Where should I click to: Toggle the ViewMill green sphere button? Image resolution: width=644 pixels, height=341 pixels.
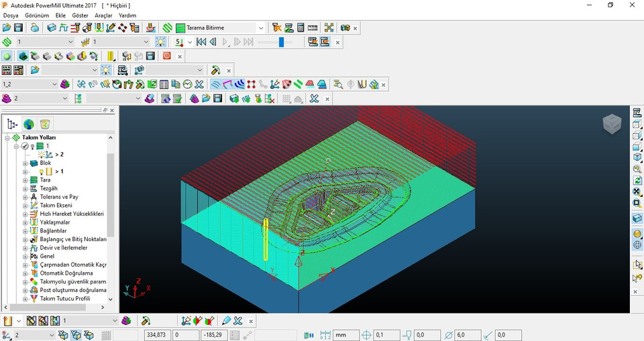pos(7,56)
